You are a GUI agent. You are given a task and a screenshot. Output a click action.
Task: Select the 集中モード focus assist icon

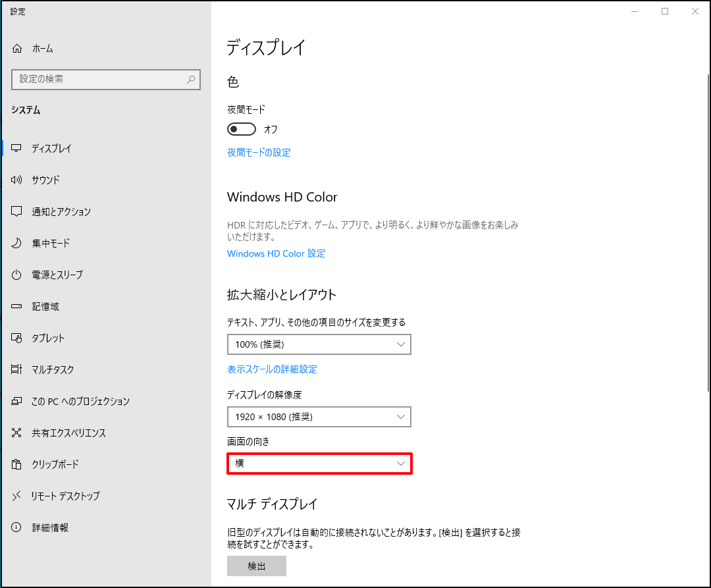coord(16,243)
